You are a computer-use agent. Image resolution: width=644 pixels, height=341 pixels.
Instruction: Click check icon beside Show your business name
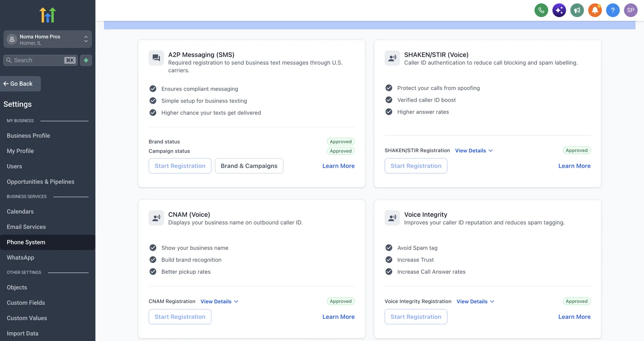153,248
